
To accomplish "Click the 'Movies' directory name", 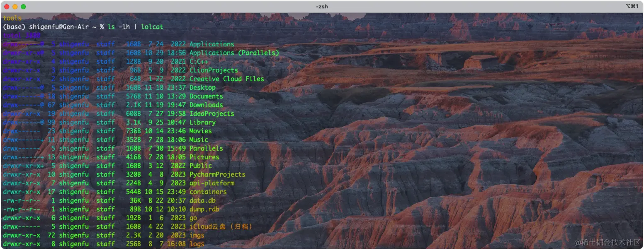I will click(x=201, y=131).
